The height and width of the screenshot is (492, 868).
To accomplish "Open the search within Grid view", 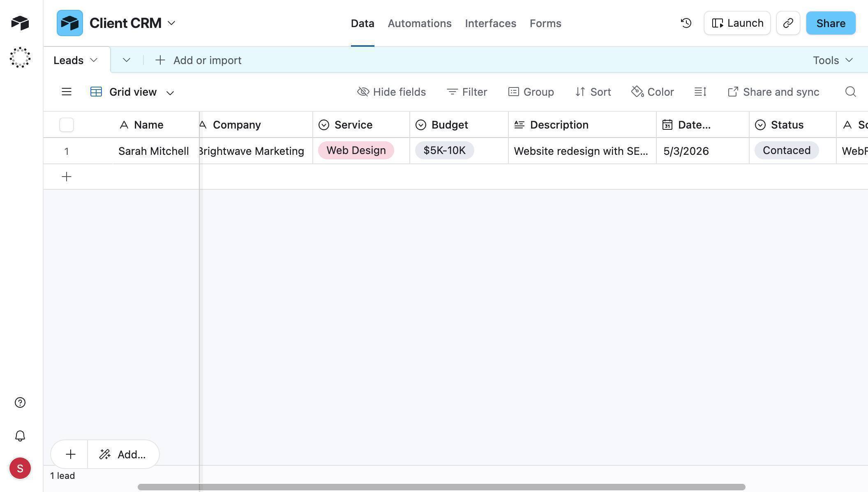I will click(x=850, y=92).
